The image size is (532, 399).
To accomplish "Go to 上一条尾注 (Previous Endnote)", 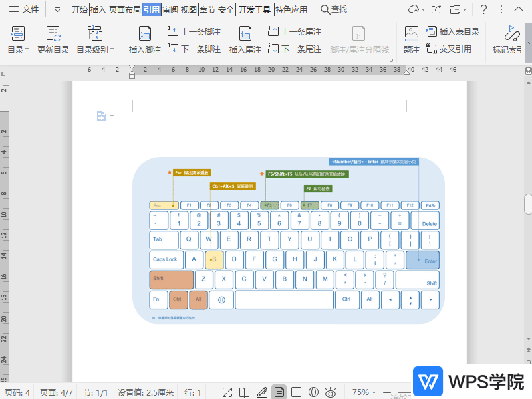I will pyautogui.click(x=295, y=31).
